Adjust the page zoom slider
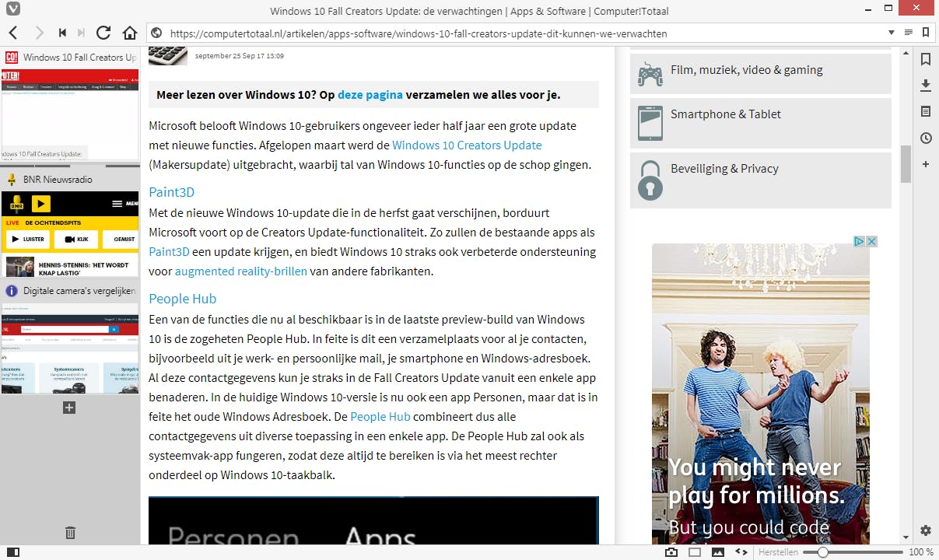This screenshot has width=939, height=560. [821, 551]
